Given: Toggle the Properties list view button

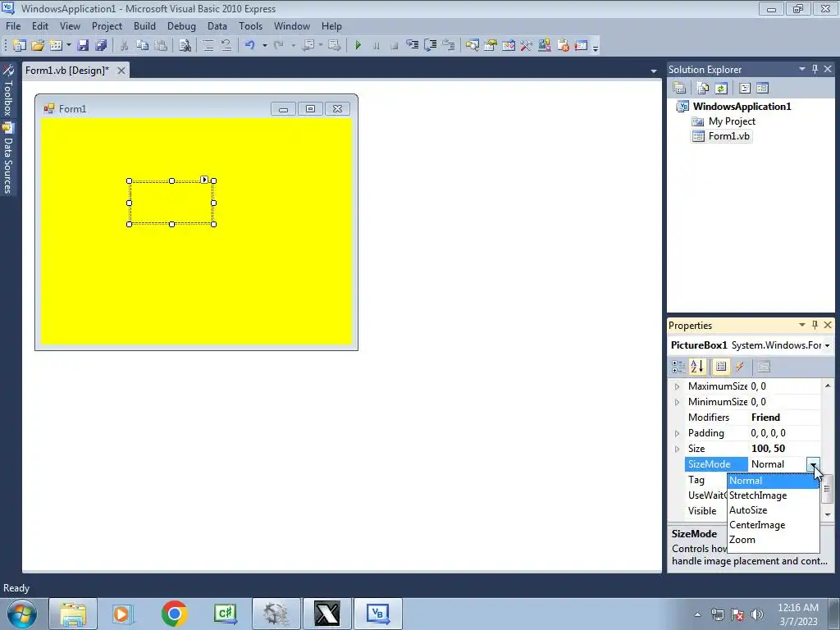Looking at the screenshot, I should click(721, 367).
